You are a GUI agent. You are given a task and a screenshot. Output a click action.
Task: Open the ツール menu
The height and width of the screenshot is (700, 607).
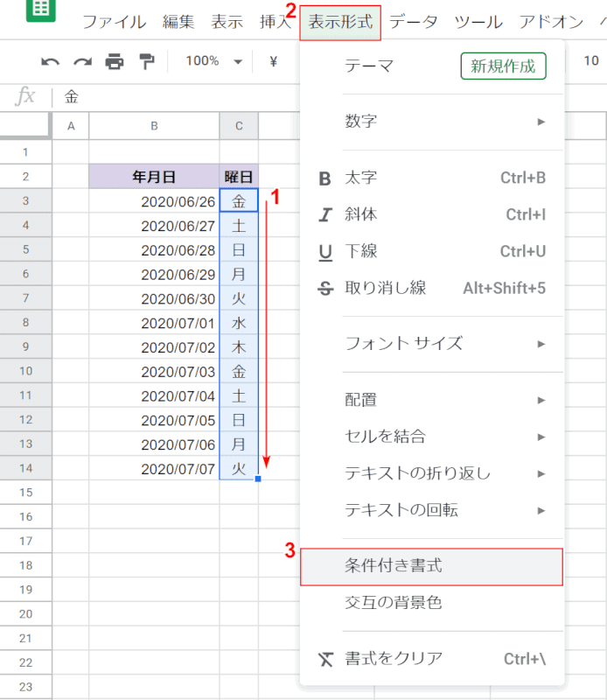click(478, 22)
